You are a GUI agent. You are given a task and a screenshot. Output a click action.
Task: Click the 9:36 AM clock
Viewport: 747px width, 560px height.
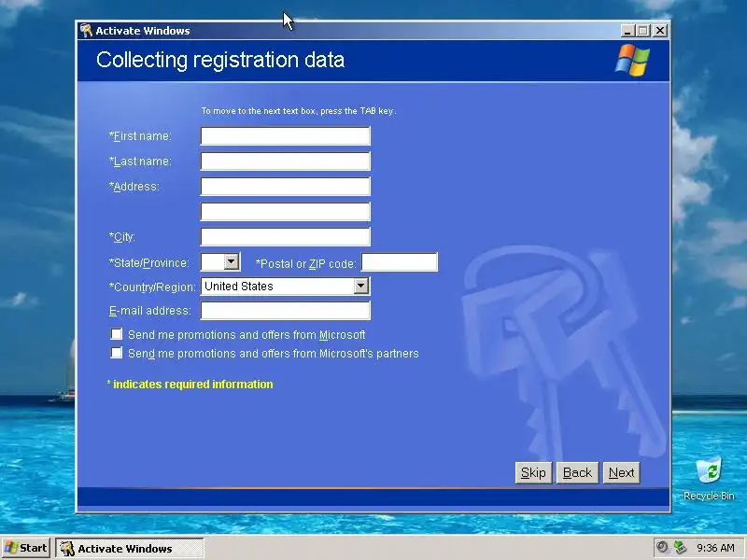tap(715, 548)
